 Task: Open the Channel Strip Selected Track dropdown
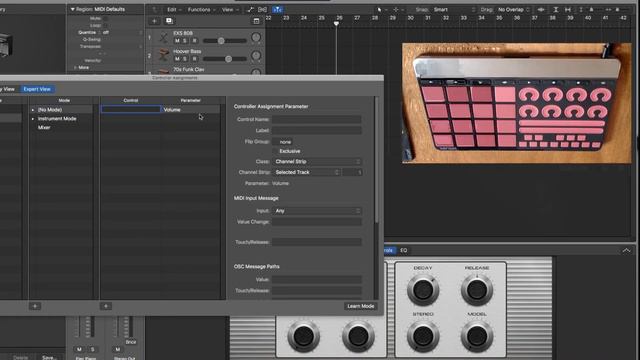click(x=306, y=172)
